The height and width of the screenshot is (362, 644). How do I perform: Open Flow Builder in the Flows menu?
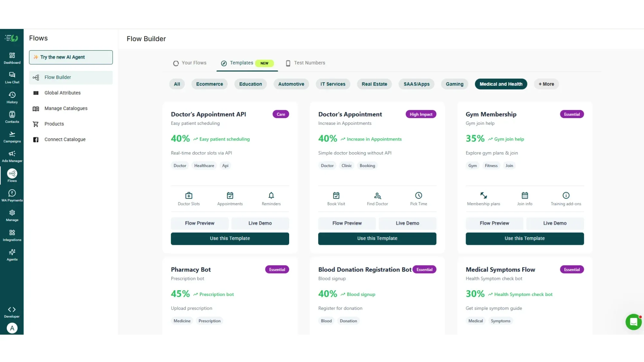pos(71,78)
